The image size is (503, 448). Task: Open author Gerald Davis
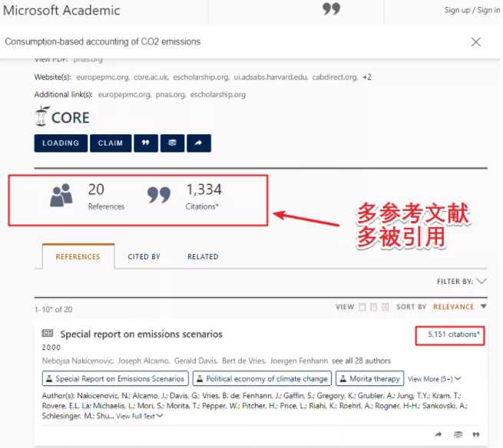click(196, 361)
